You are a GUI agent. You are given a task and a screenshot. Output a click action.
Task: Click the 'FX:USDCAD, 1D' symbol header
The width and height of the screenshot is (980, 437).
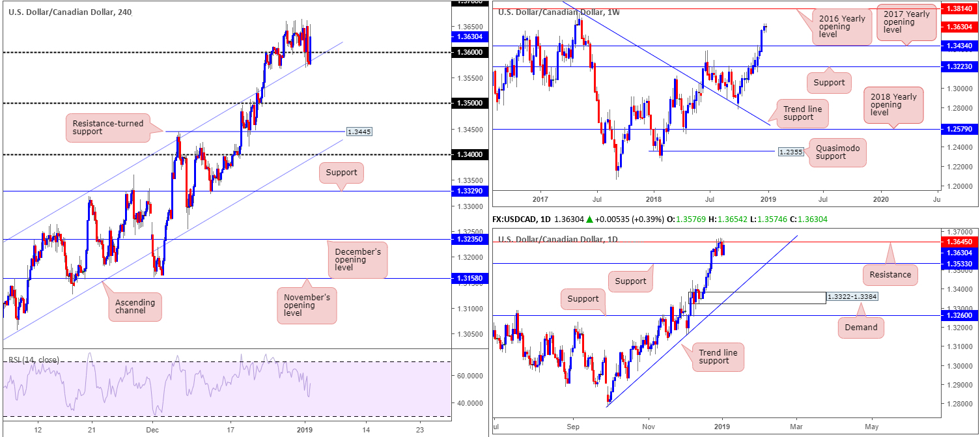pos(521,221)
